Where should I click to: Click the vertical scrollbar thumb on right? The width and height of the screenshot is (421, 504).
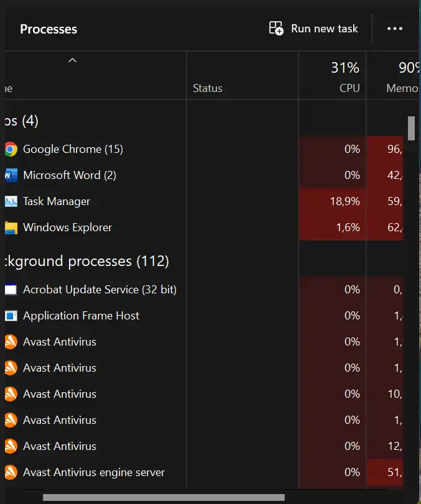(411, 128)
